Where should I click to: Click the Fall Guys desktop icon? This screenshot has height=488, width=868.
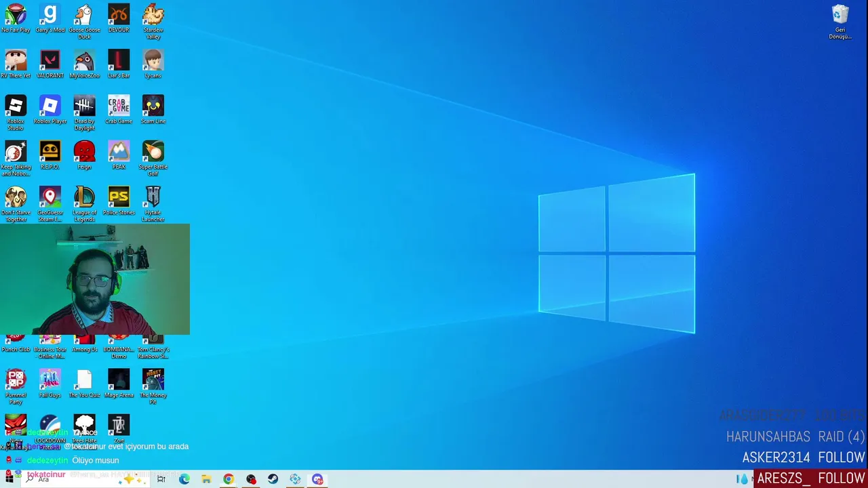[50, 384]
